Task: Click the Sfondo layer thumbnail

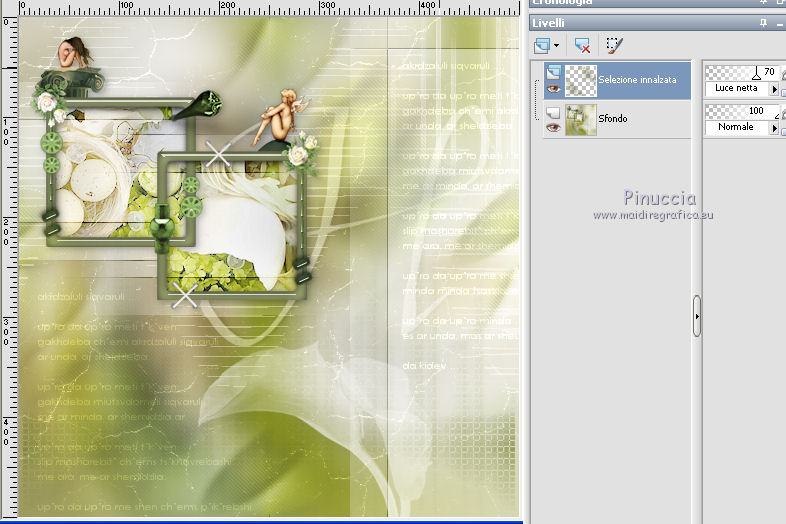Action: 581,119
